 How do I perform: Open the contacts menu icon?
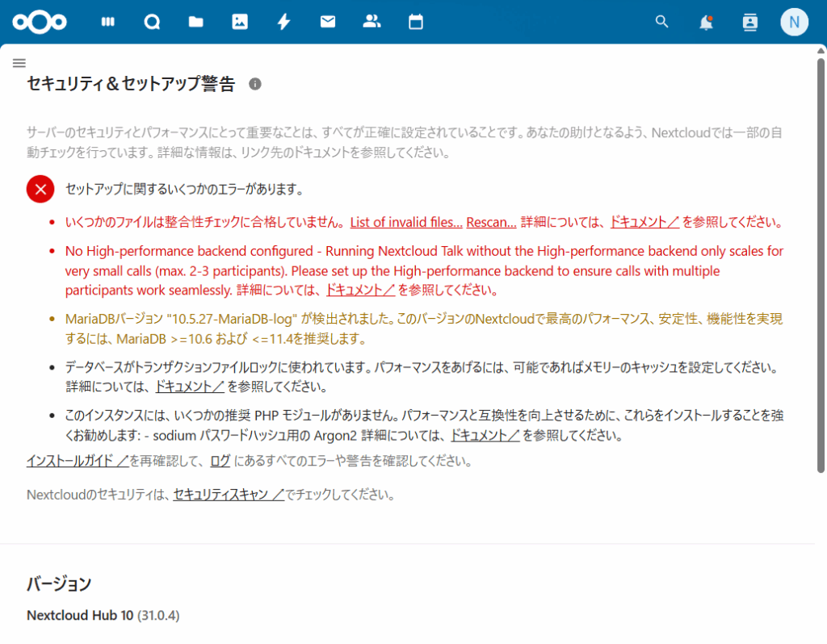pos(750,22)
